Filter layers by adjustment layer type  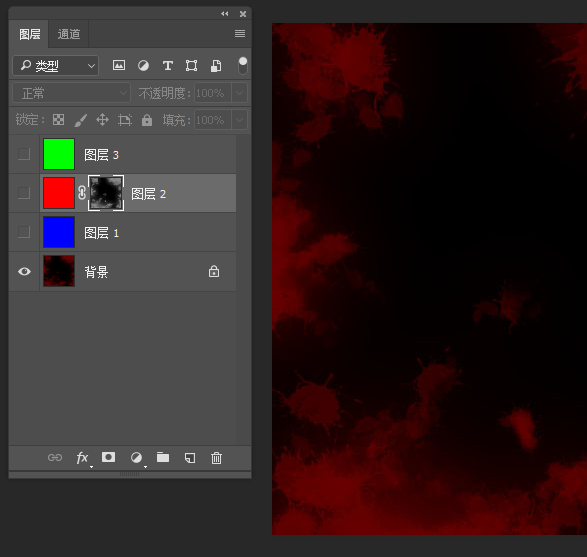coord(143,66)
